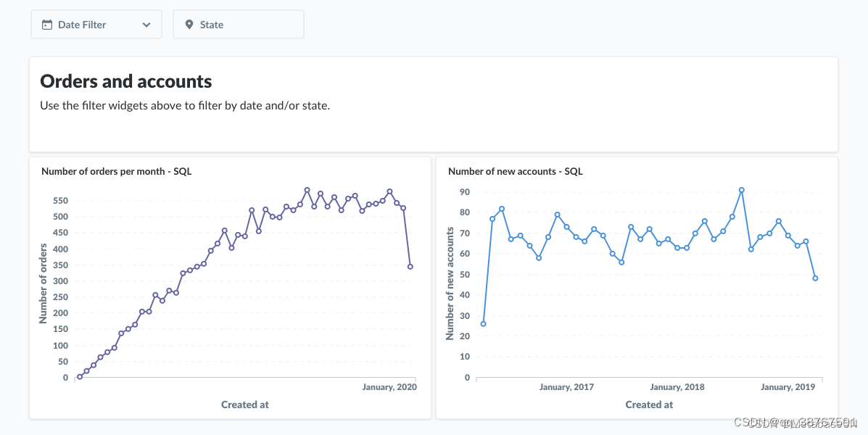The width and height of the screenshot is (868, 435).
Task: Click the "January, 2019" axis label
Action: coord(788,387)
